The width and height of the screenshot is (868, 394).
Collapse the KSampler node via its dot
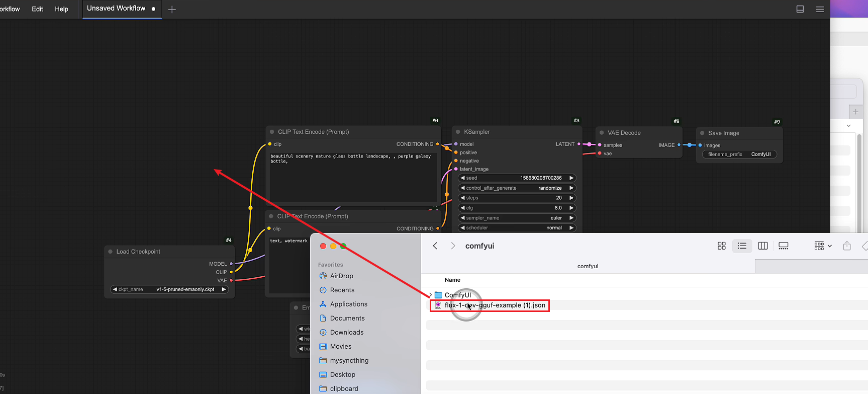click(458, 132)
